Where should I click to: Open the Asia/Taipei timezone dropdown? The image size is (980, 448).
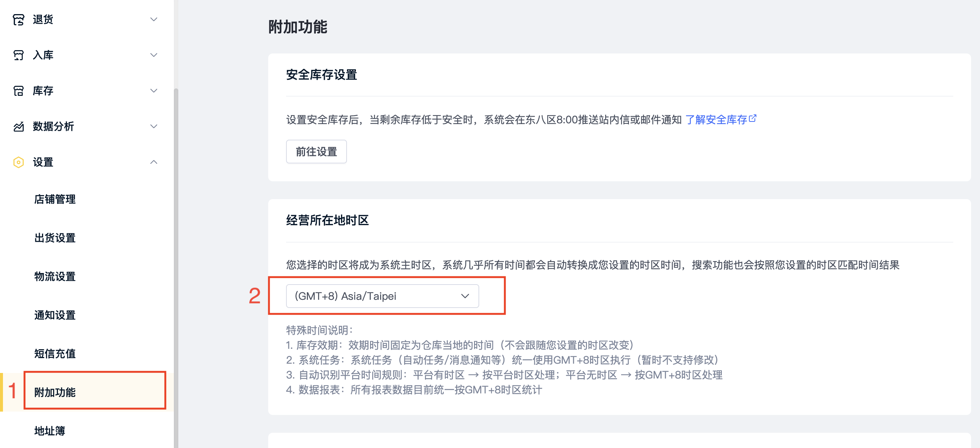tap(382, 296)
